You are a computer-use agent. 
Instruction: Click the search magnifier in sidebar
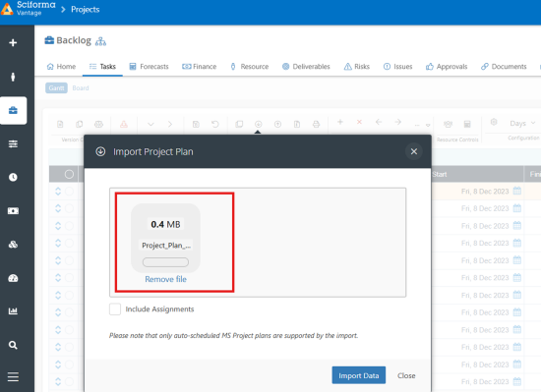click(13, 345)
